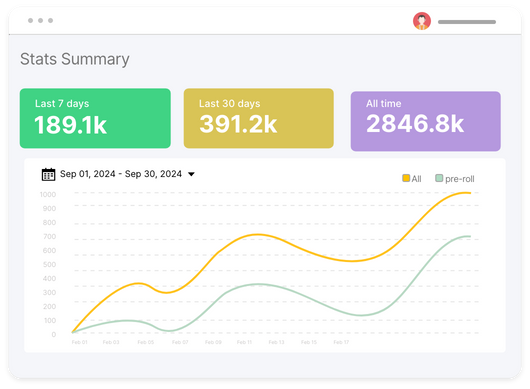The height and width of the screenshot is (389, 530).
Task: Click the third window control dot
Action: point(50,21)
